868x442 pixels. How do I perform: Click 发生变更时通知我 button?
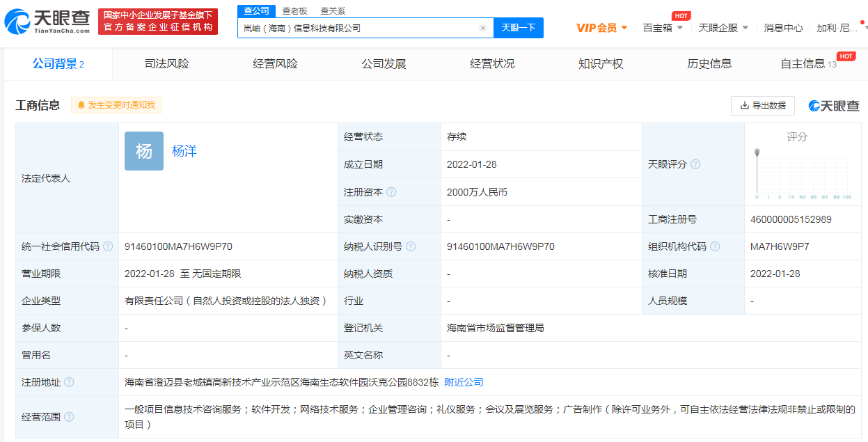[116, 105]
